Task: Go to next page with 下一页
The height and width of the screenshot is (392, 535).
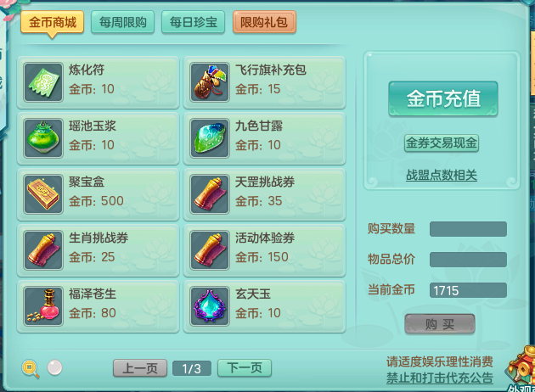Action: tap(245, 368)
